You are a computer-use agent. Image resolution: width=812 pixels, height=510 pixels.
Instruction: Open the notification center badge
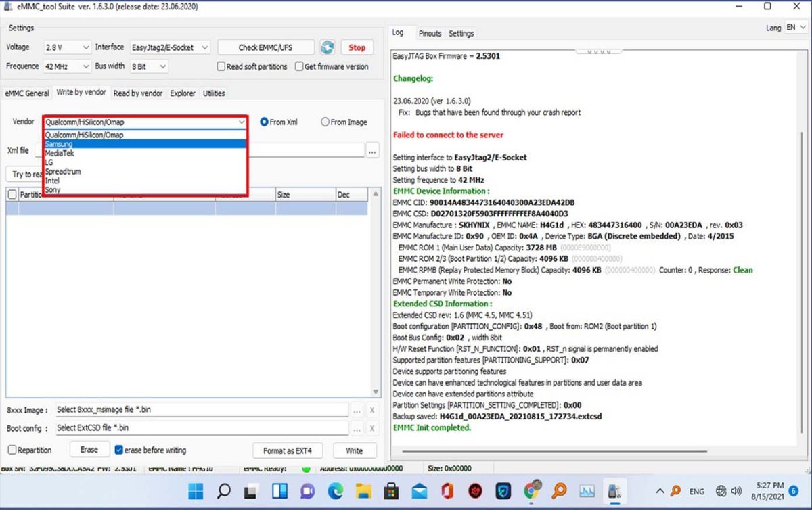794,492
